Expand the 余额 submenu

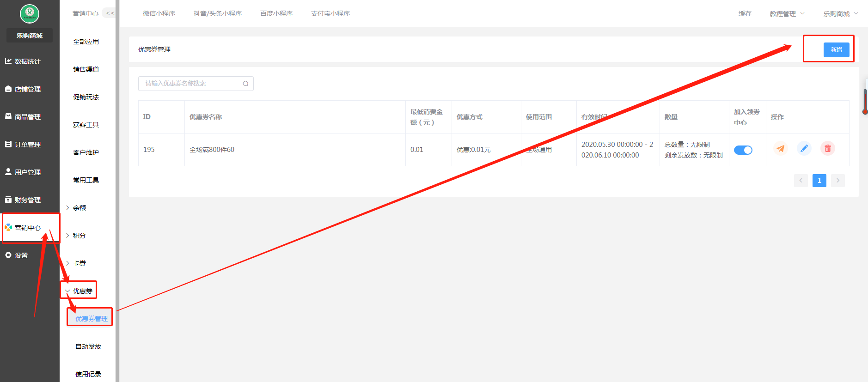click(x=76, y=208)
